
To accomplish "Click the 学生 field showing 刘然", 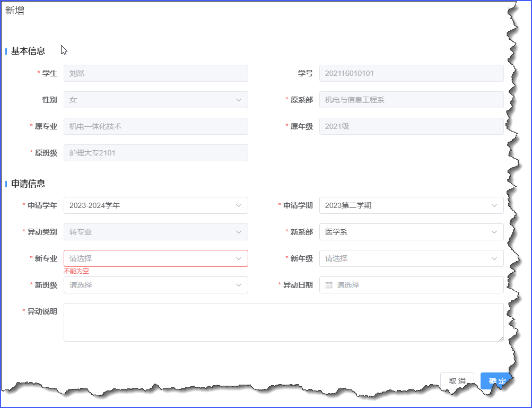I will click(155, 73).
